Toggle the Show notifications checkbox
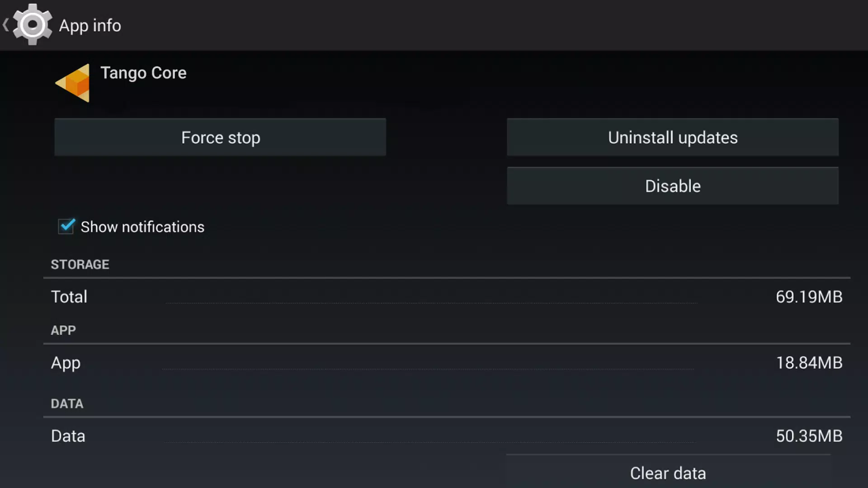Viewport: 868px width, 488px height. 66,226
